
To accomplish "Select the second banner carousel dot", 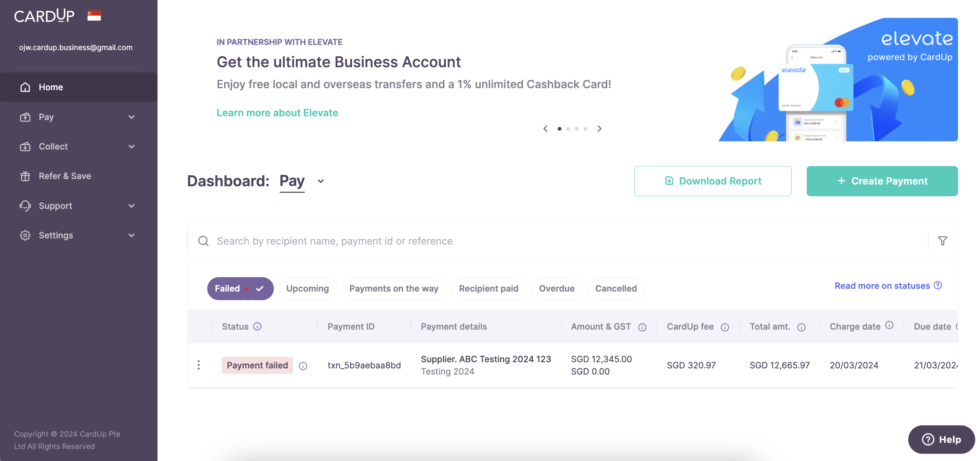I will click(x=568, y=129).
